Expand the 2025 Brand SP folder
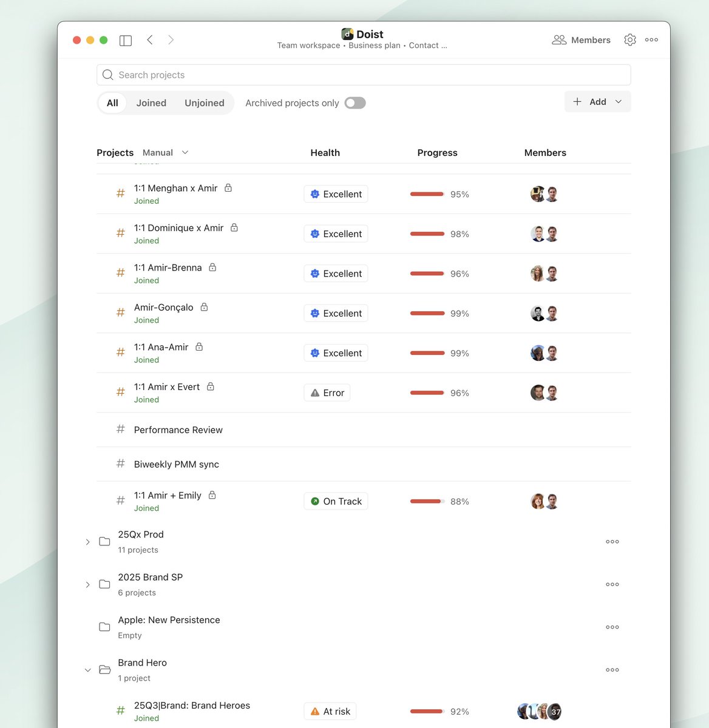Viewport: 709px width, 728px height. [x=87, y=585]
